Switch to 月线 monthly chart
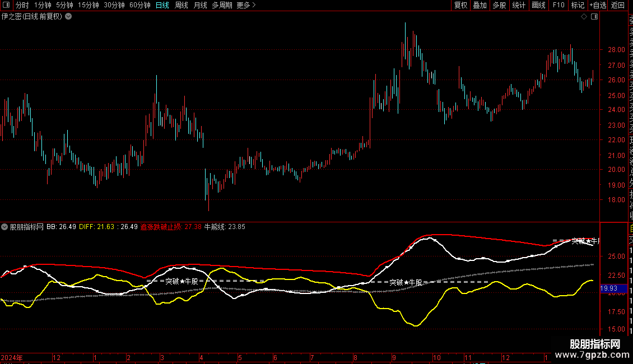 200,5
